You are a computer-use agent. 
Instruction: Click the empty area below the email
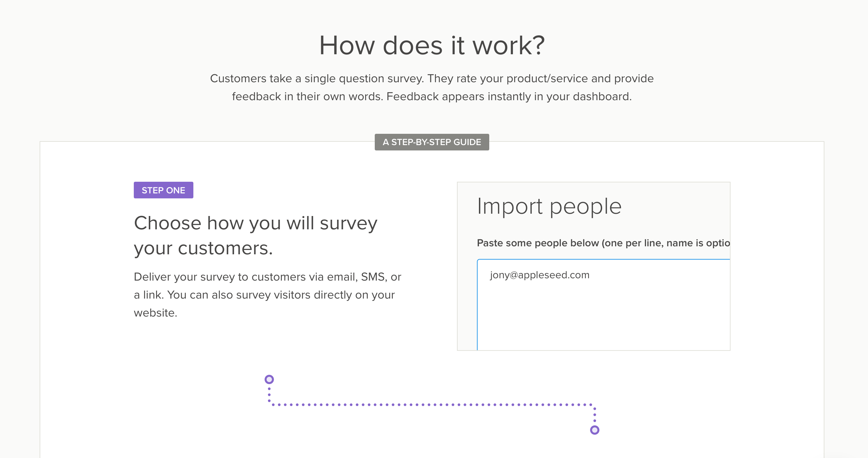[603, 317]
